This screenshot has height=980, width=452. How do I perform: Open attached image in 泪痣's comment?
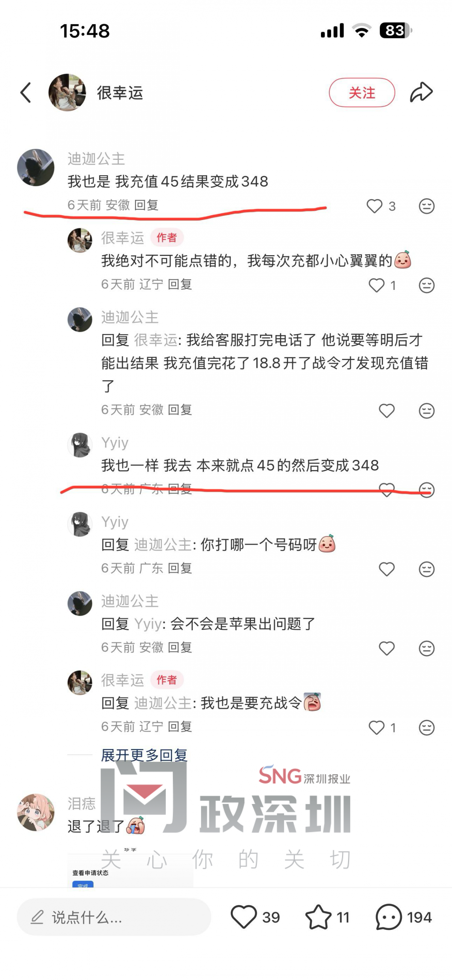click(130, 870)
